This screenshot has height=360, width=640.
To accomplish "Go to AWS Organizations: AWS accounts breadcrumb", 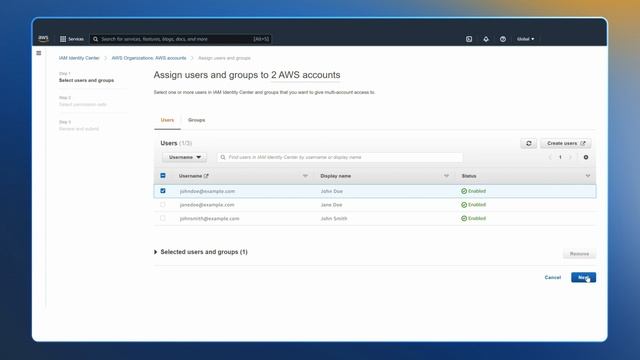I will tap(149, 58).
